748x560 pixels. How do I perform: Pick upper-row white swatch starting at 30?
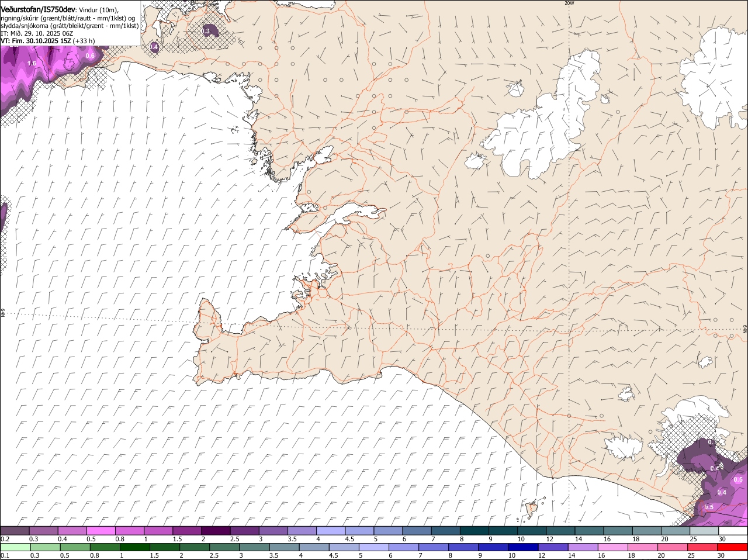733,531
